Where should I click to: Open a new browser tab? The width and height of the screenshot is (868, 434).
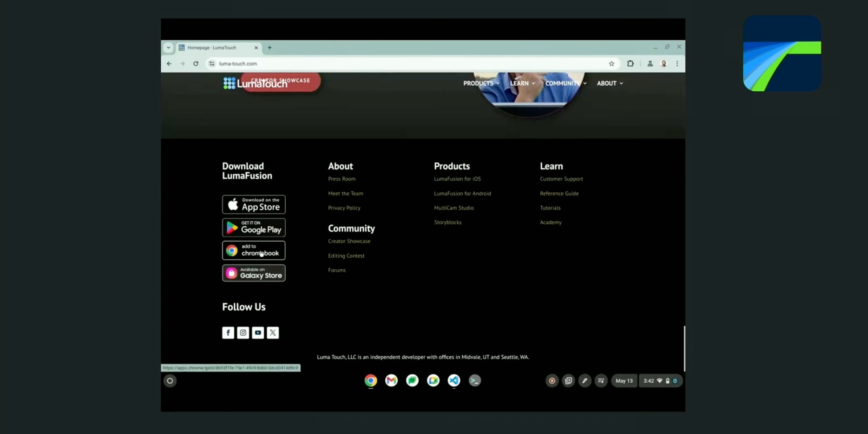click(269, 48)
